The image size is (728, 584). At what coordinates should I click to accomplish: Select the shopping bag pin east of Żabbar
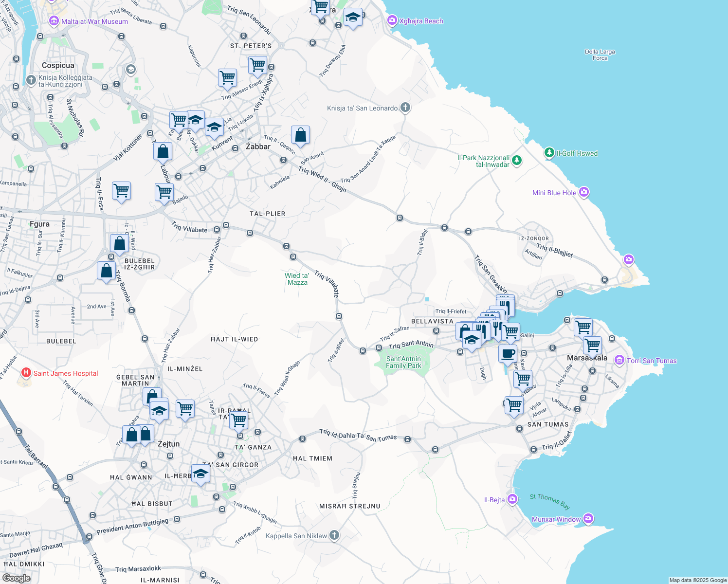300,135
